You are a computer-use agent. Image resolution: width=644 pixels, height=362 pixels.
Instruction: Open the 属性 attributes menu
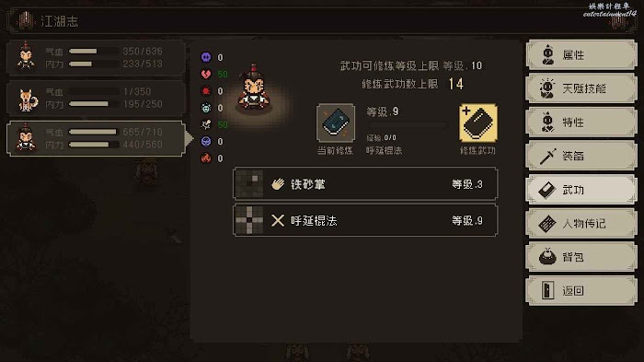click(x=581, y=54)
